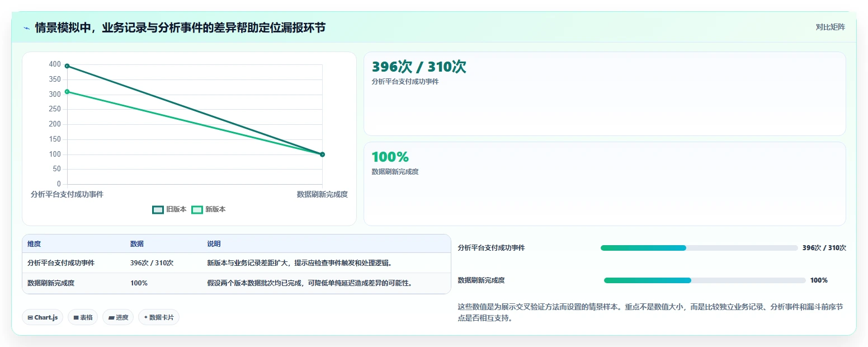Toggle the 旧版本 legend series
868x347 pixels.
[x=169, y=209]
